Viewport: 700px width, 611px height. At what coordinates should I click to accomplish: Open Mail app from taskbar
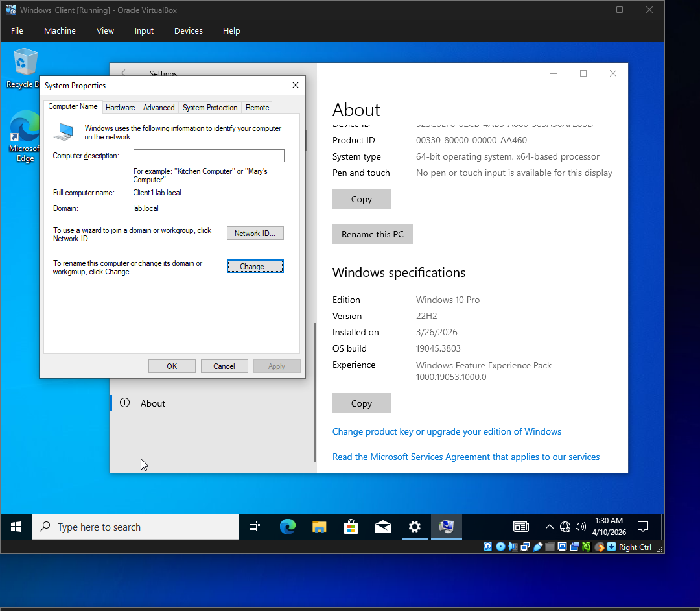click(x=382, y=527)
